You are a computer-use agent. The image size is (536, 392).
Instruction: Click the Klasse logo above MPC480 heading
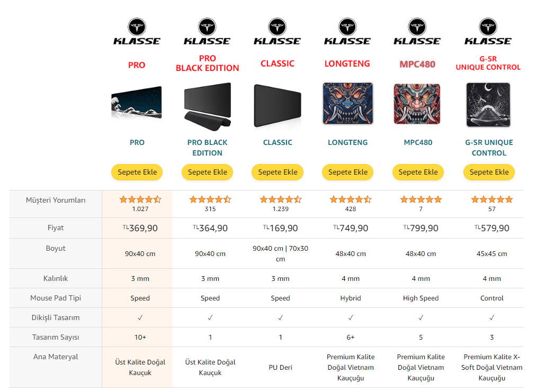[x=417, y=31]
